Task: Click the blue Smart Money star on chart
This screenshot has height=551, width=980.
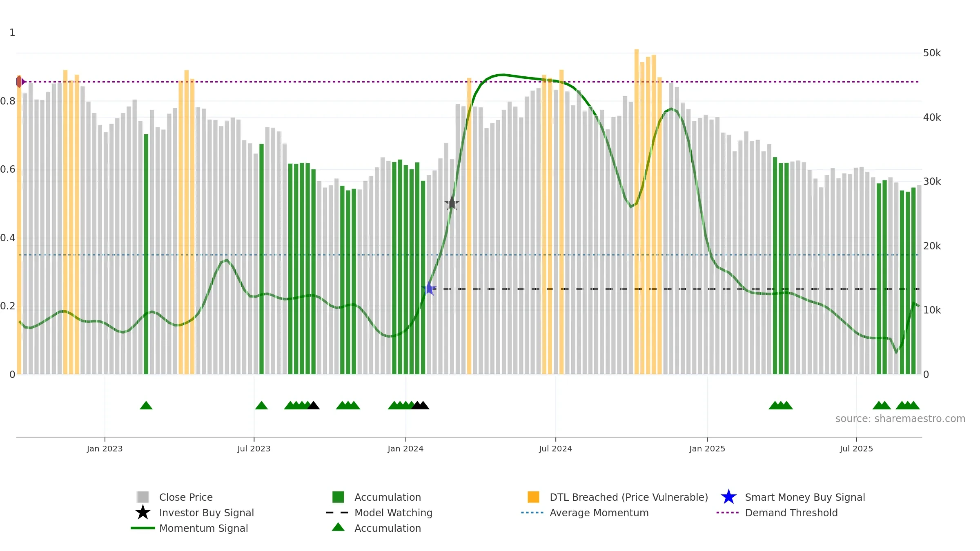Action: coord(429,289)
